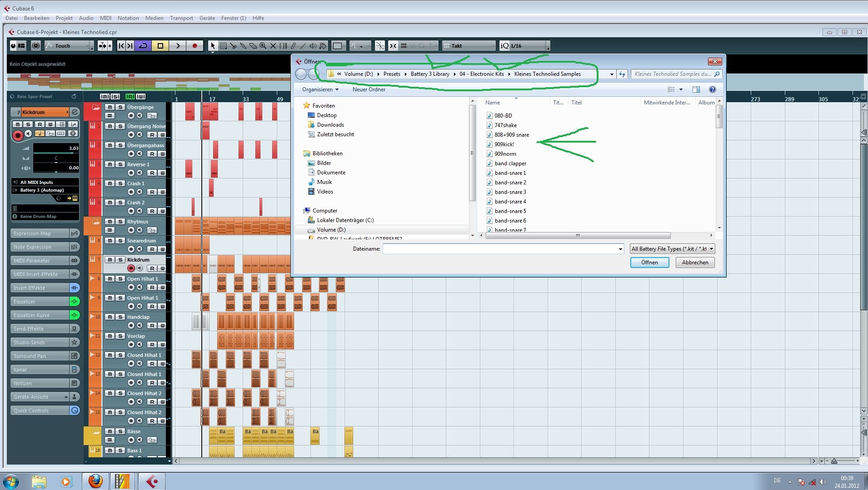Enable Write automation on Reverse 1

point(162,173)
